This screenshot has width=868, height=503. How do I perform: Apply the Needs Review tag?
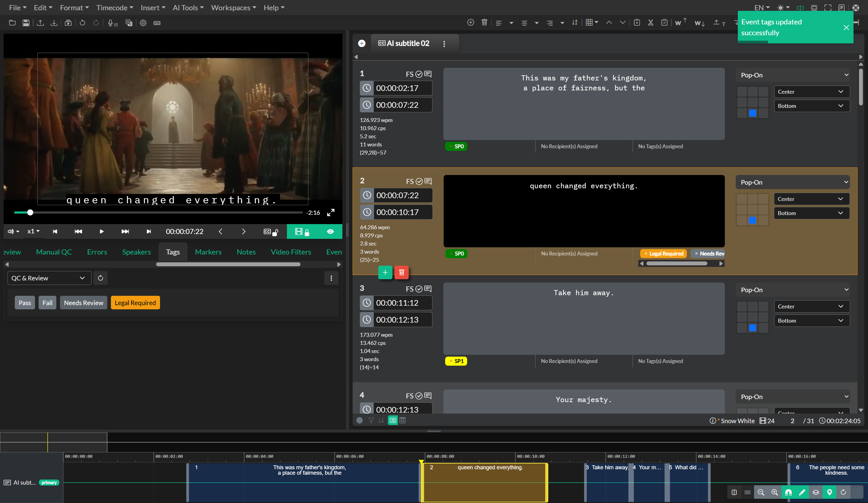(x=83, y=303)
